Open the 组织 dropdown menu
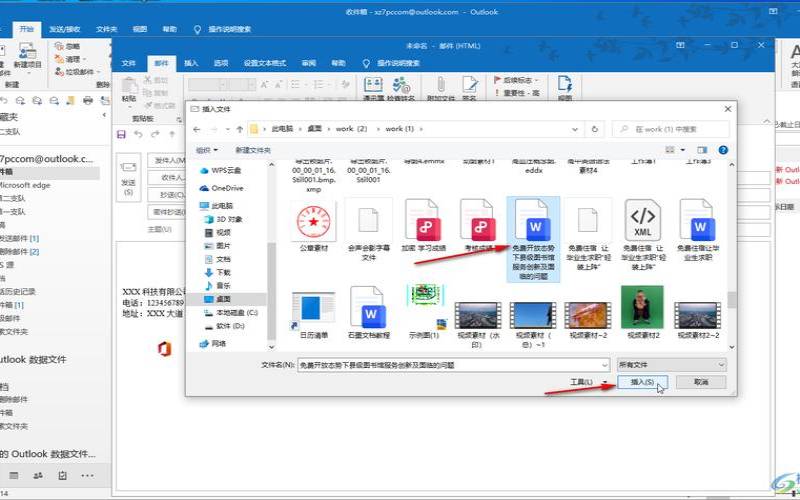The height and width of the screenshot is (500, 800). [x=207, y=150]
